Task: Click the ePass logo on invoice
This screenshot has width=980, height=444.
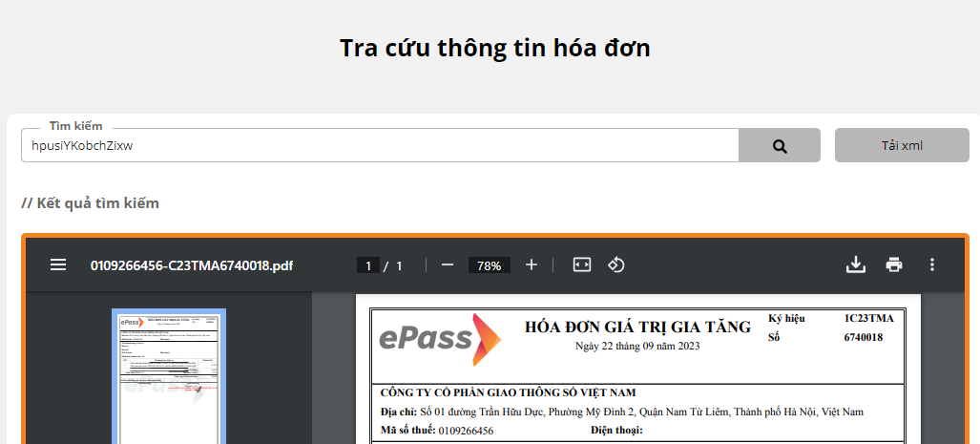Action: tap(440, 340)
